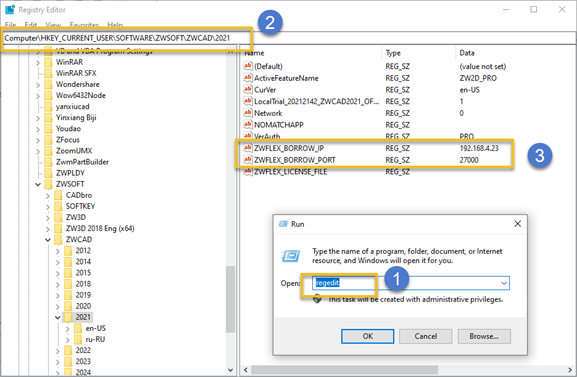577x377 pixels.
Task: Click the SOFTKEY folder icon
Action: click(58, 206)
